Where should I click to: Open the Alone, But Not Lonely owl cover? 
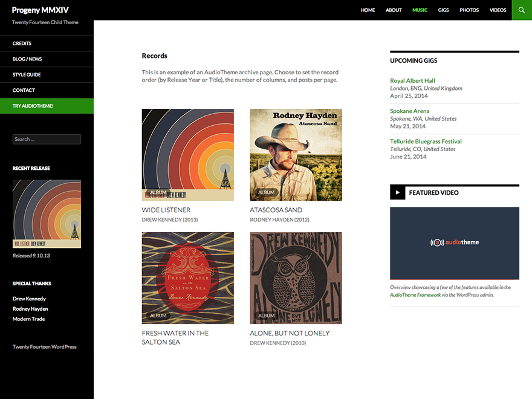click(296, 278)
